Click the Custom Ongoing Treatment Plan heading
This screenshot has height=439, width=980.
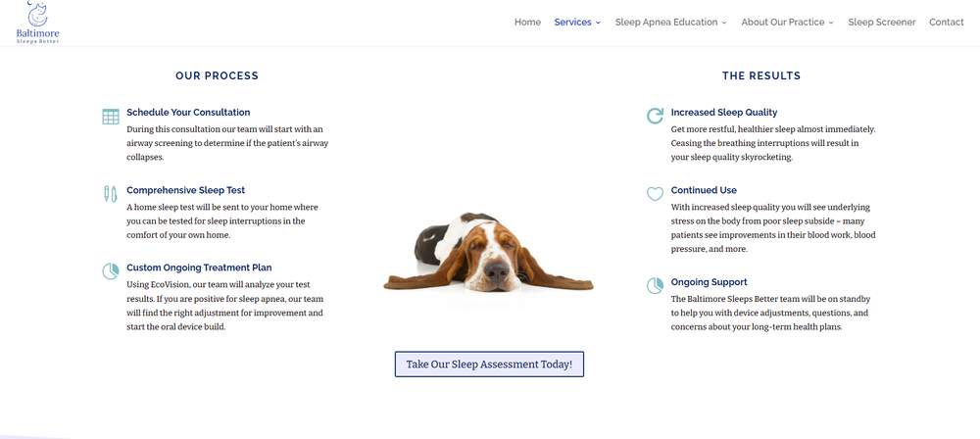click(x=199, y=268)
